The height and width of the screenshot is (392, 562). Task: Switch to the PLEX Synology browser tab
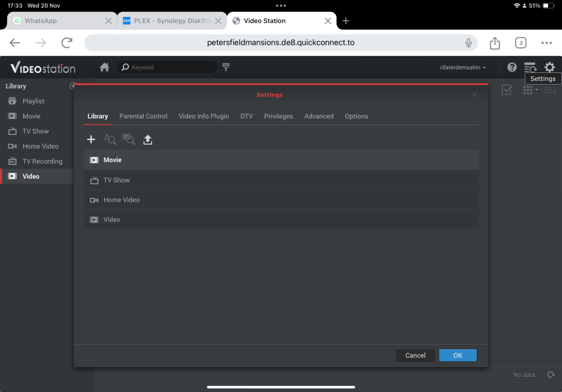[172, 21]
